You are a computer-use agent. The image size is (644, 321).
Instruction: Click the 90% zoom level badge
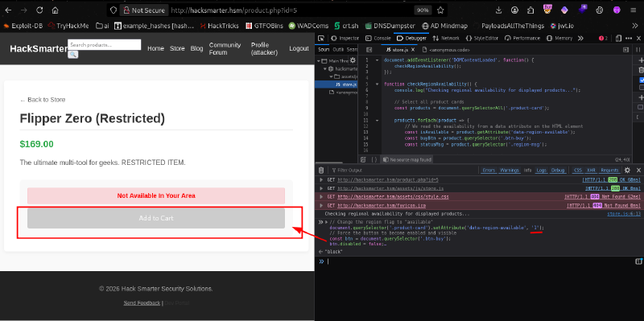(x=423, y=10)
